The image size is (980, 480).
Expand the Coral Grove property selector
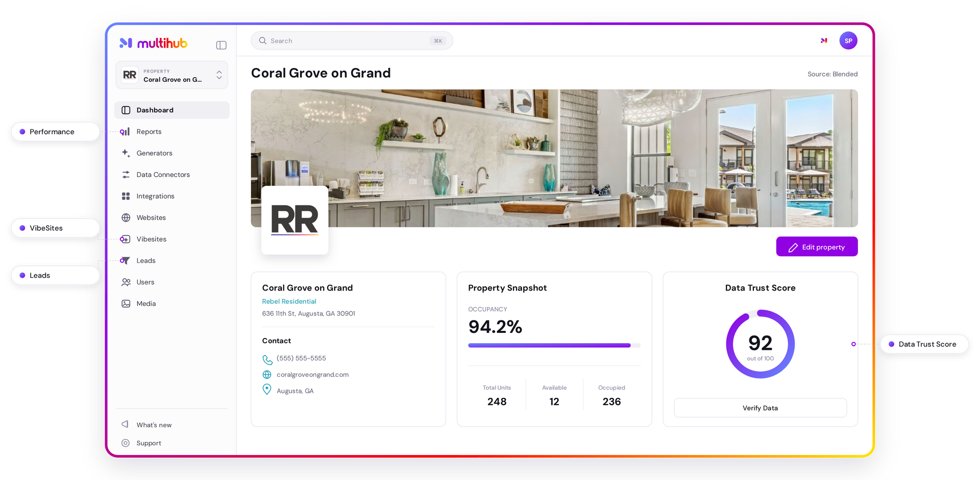click(x=172, y=75)
